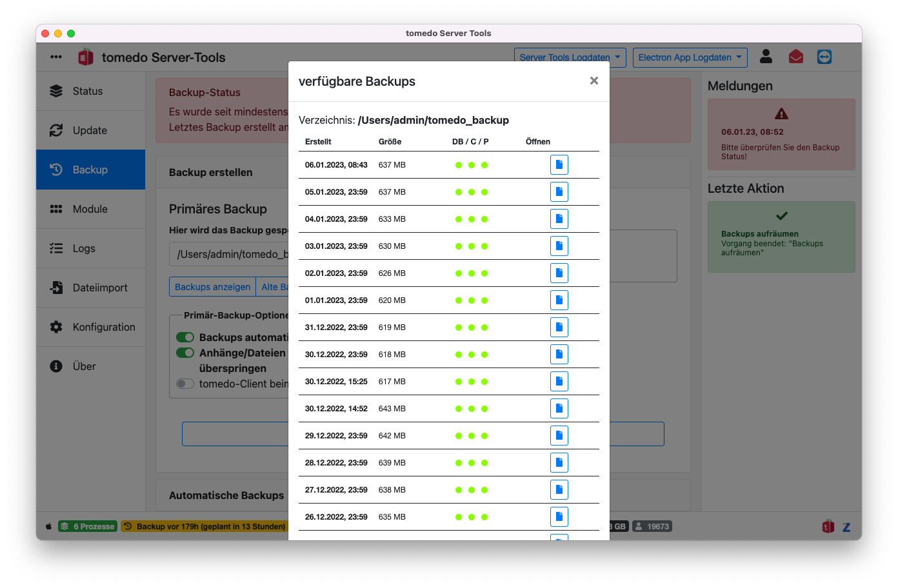898x588 pixels.
Task: Click the Apple icon in status bar
Action: click(48, 526)
